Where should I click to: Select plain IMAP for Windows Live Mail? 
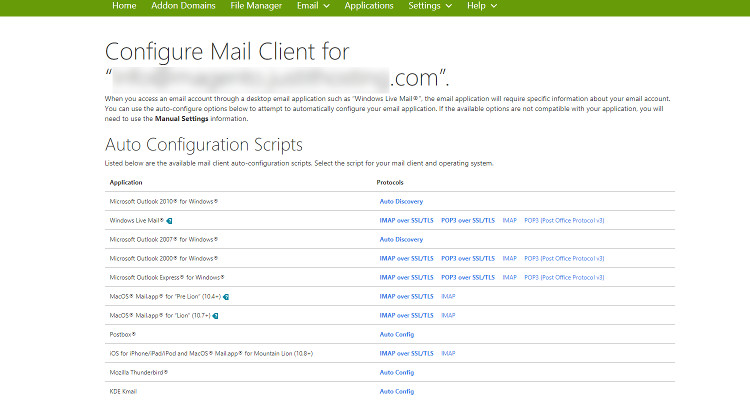click(x=509, y=221)
